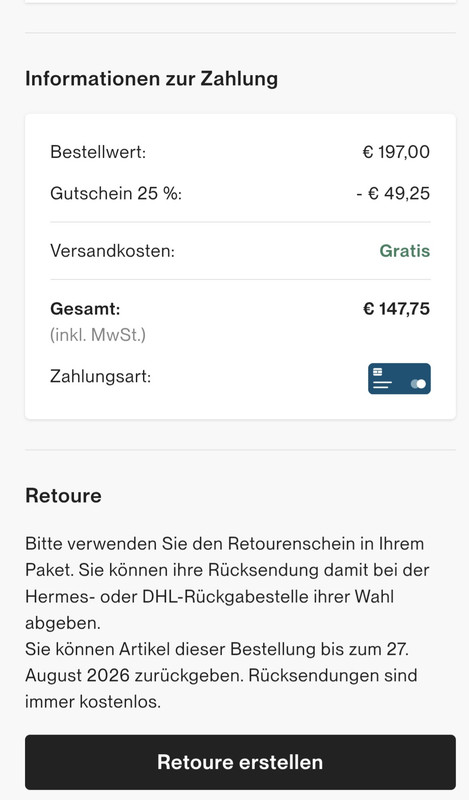Click the Retourenschein instructions paragraph

[x=227, y=583]
